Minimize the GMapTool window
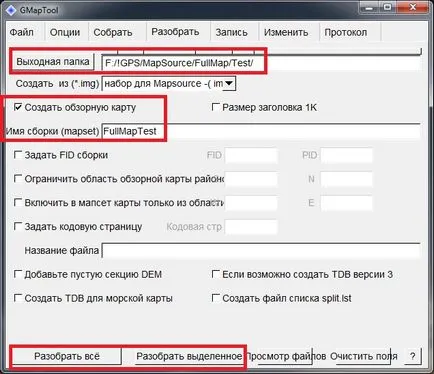Viewport: 434px width, 374px height. click(369, 7)
